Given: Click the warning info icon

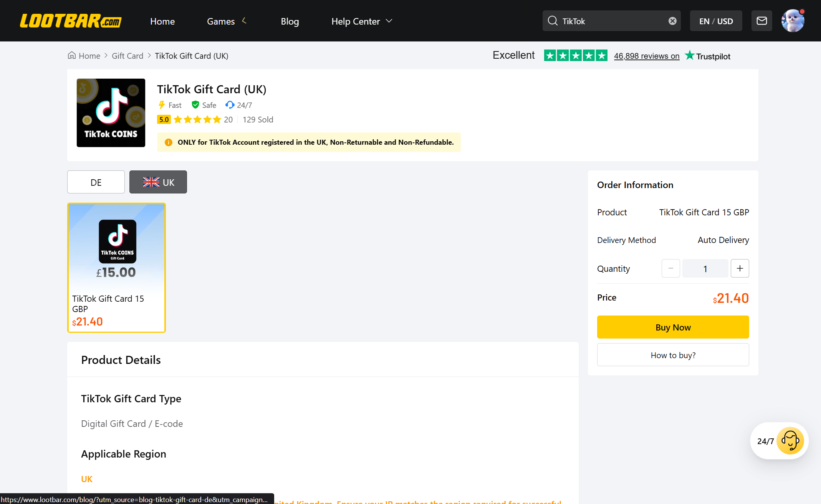Looking at the screenshot, I should (169, 142).
